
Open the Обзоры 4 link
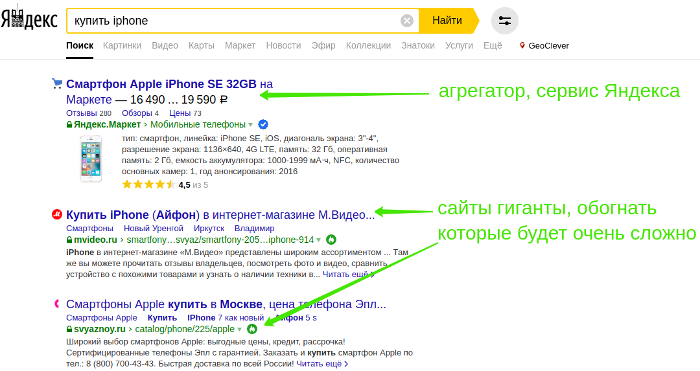tap(140, 113)
